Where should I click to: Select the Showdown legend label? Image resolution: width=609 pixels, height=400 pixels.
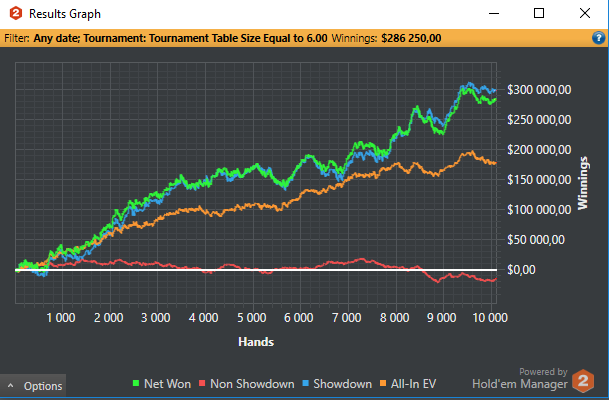343,384
